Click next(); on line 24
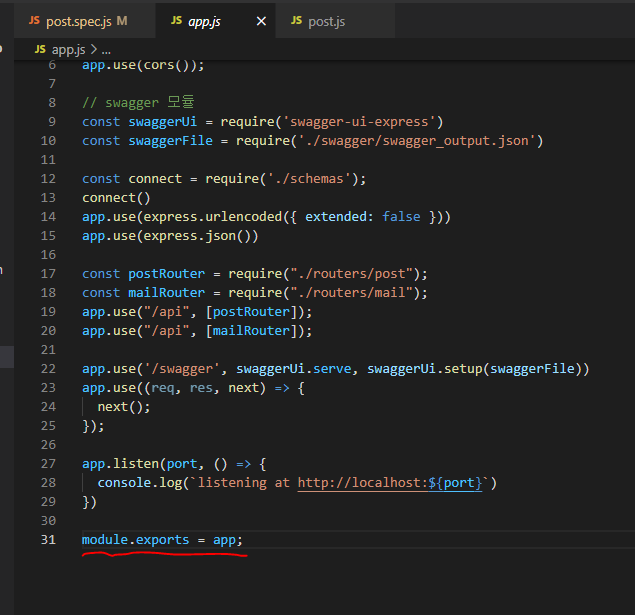The height and width of the screenshot is (615, 635). click(124, 407)
